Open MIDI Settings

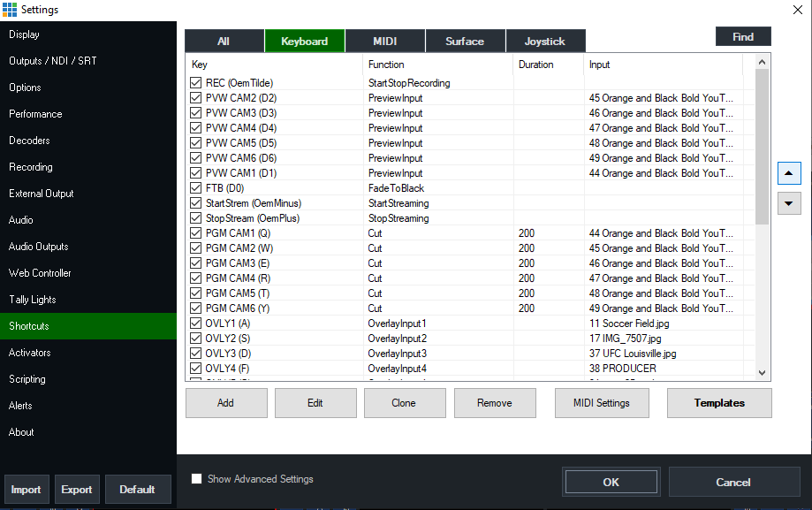pyautogui.click(x=602, y=402)
